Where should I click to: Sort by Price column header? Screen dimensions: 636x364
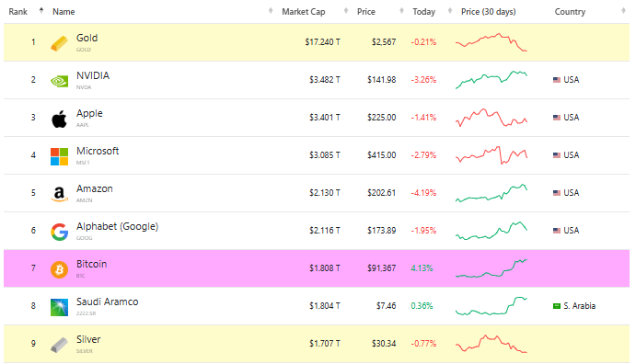[366, 12]
